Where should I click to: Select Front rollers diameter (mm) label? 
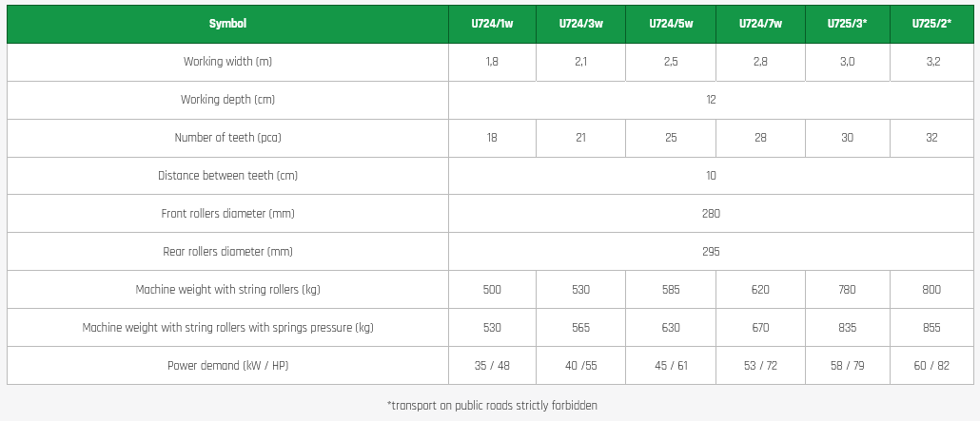pos(227,214)
